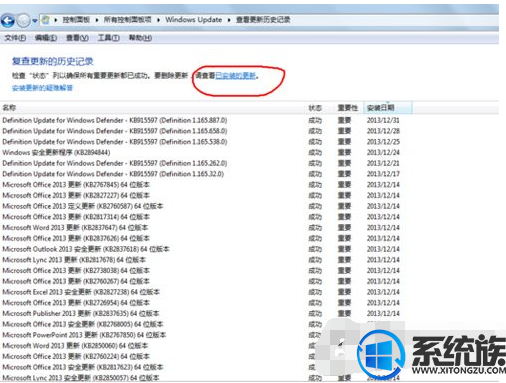Select Windows Update in the breadcrumb
The height and width of the screenshot is (383, 506).
point(194,20)
